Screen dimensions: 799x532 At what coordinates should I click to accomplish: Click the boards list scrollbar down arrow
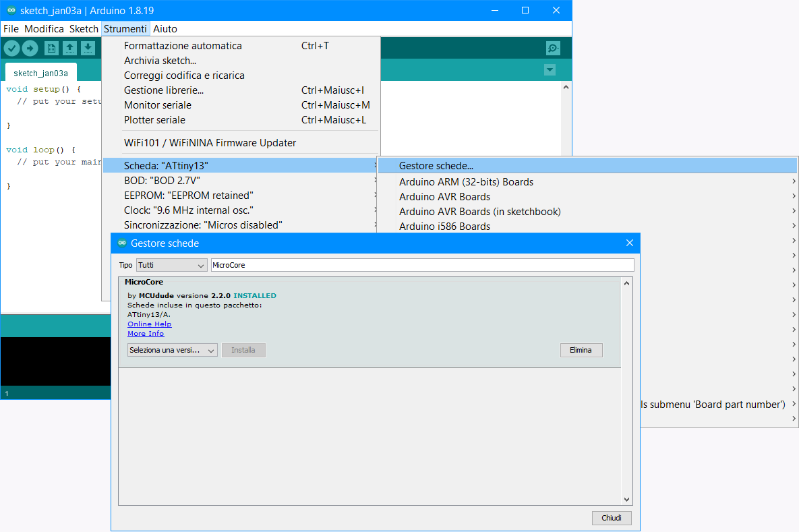click(626, 500)
